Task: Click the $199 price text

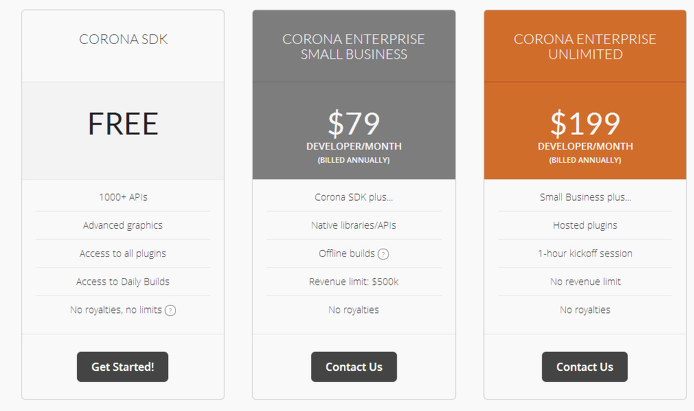Action: coord(585,123)
